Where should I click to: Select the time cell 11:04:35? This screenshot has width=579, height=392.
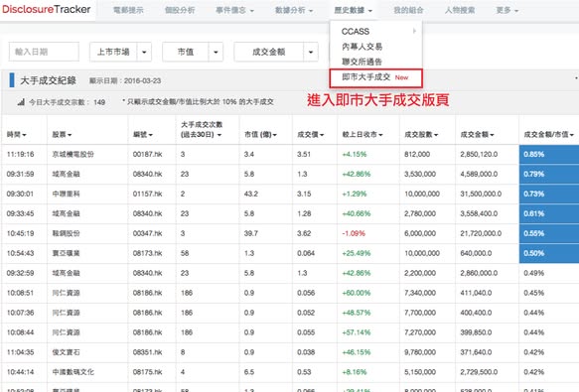pyautogui.click(x=20, y=352)
